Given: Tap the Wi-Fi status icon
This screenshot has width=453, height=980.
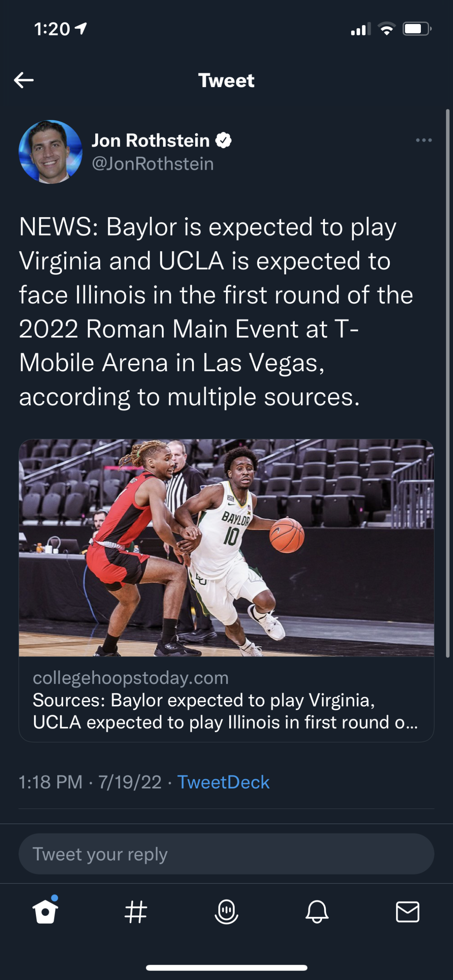Looking at the screenshot, I should tap(386, 29).
